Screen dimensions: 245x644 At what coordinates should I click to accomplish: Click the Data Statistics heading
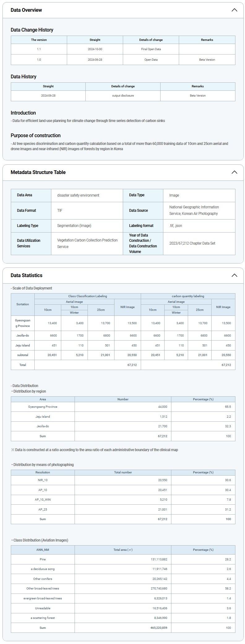click(27, 275)
